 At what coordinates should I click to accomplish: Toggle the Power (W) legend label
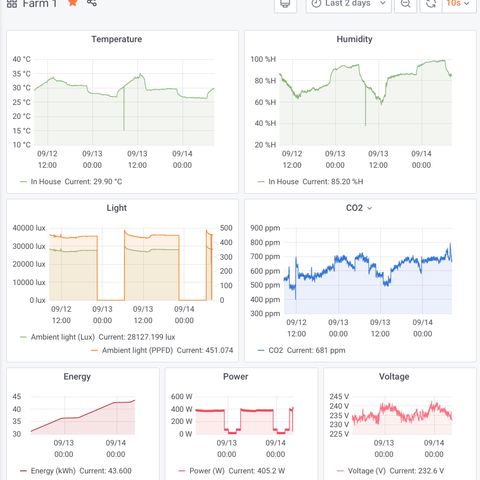(207, 471)
